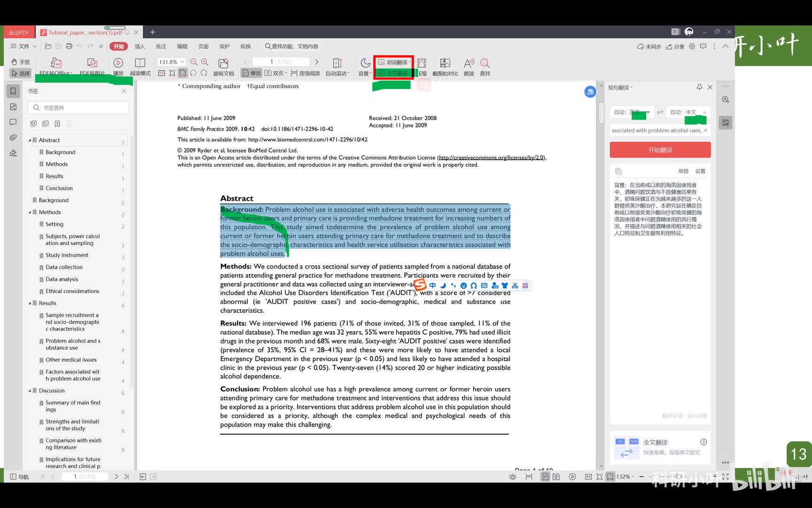Toggle eye protection mode in status bar

coord(513,476)
